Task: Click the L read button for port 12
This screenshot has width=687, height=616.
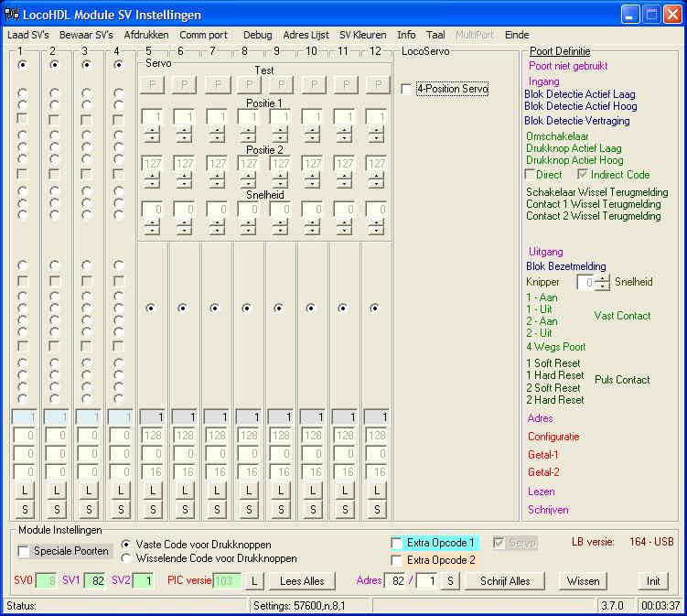Action: coord(377,491)
